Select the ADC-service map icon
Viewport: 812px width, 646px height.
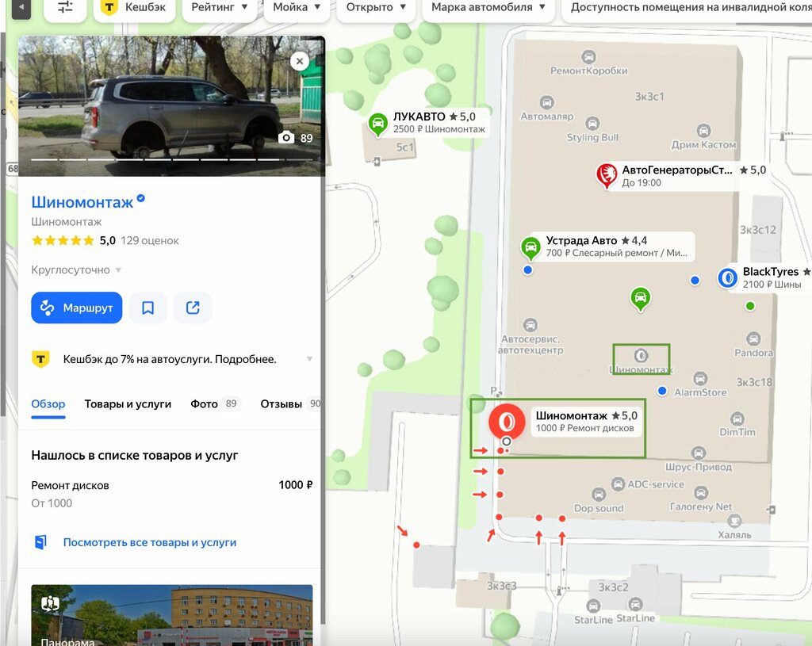[618, 484]
